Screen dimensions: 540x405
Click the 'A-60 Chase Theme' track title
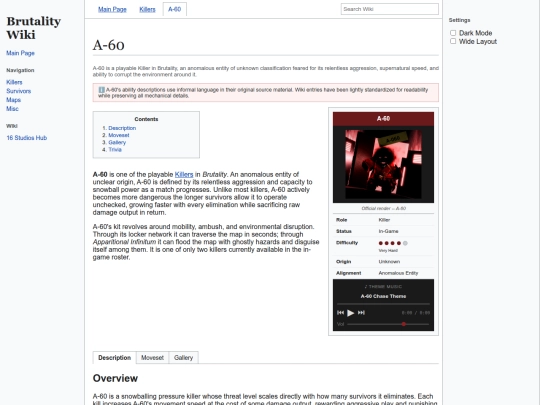point(383,296)
